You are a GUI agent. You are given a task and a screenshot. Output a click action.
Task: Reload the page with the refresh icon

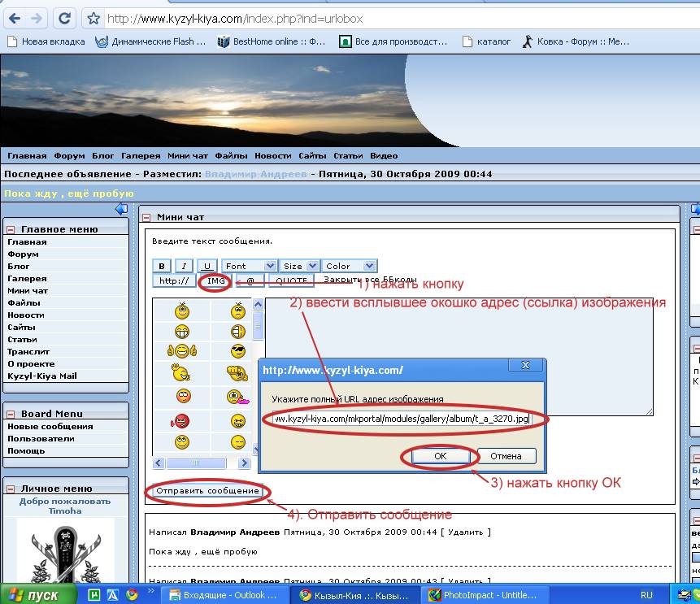pos(66,17)
